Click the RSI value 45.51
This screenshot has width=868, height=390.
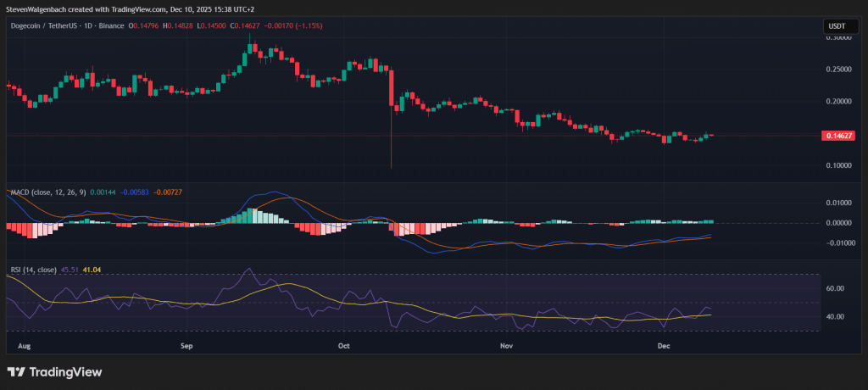[69, 270]
